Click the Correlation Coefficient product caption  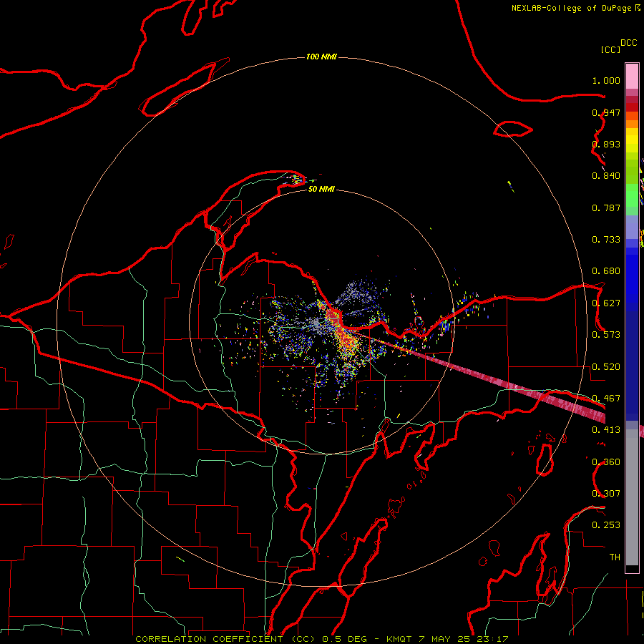[x=321, y=639]
